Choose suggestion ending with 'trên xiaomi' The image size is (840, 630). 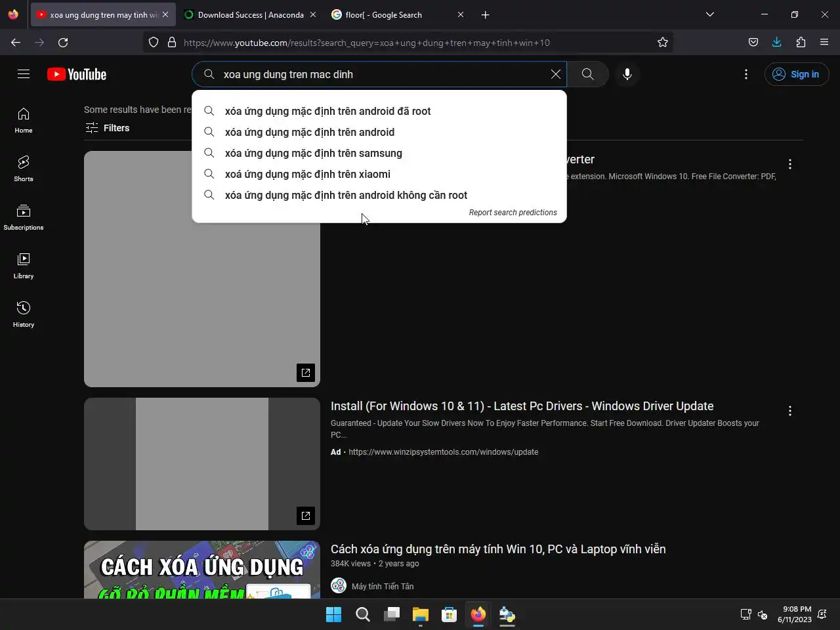(x=379, y=174)
